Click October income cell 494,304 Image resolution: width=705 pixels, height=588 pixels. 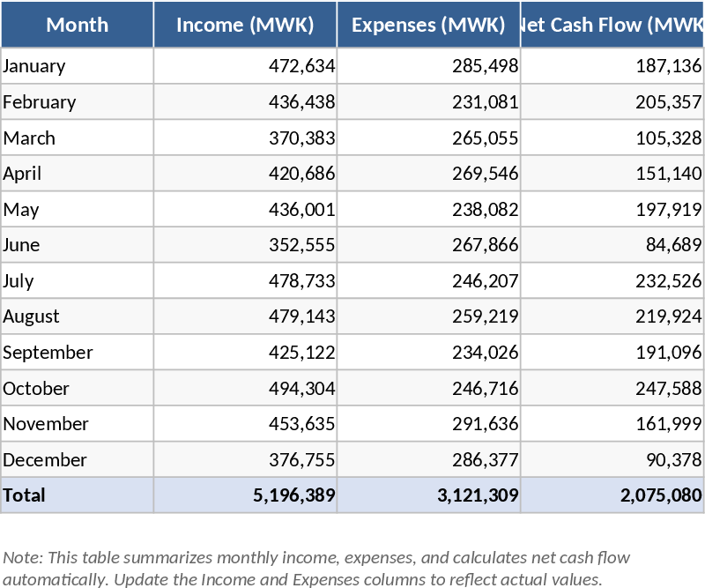coord(301,389)
